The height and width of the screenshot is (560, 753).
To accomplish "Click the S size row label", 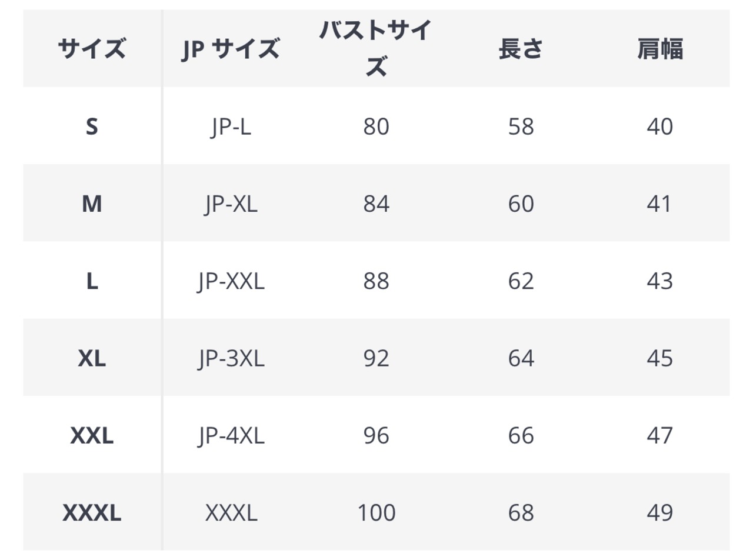I will tap(92, 126).
